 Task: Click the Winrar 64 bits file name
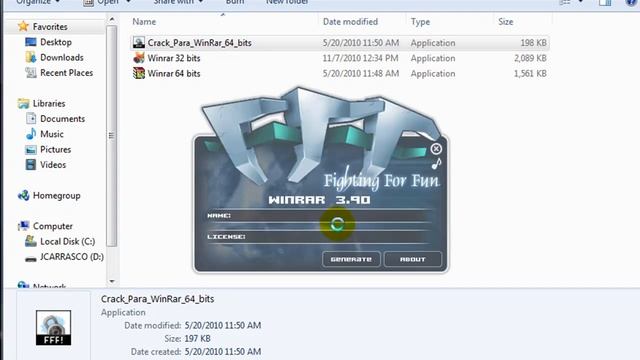click(174, 73)
